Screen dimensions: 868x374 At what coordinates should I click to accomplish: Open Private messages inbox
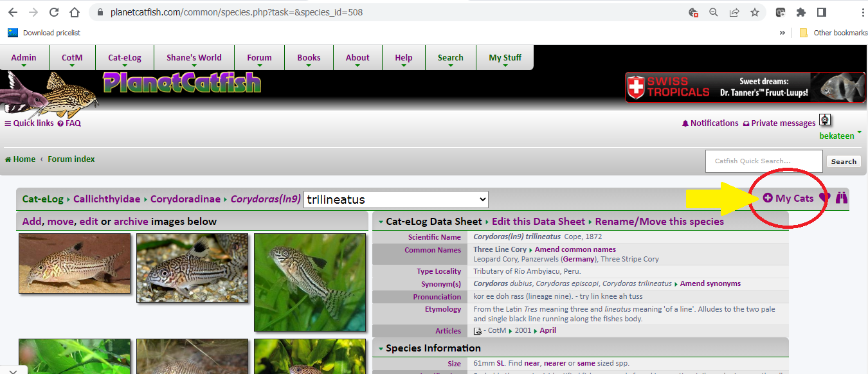pos(779,123)
